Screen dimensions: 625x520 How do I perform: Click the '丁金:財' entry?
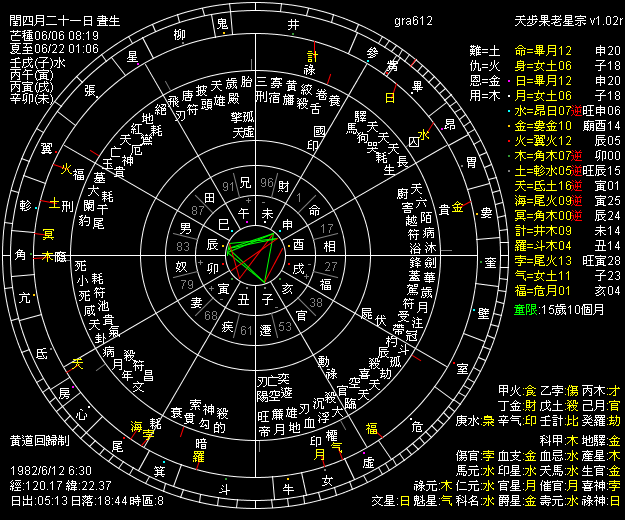tap(518, 406)
